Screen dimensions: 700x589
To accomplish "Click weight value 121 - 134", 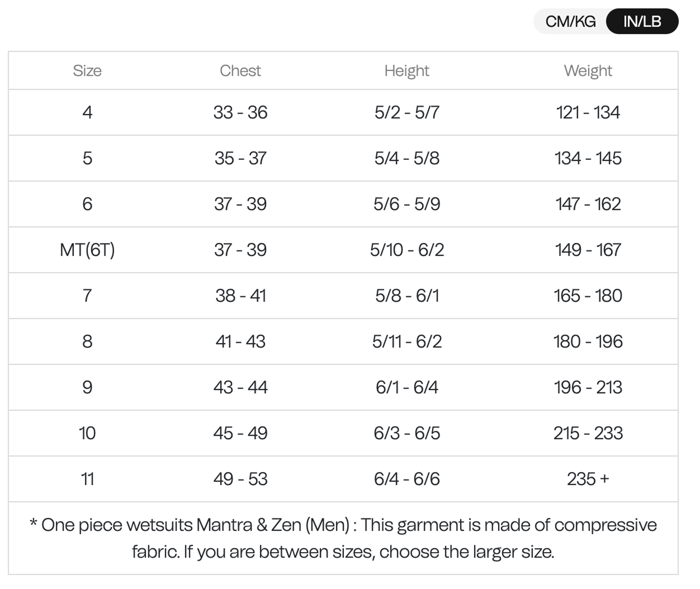I will pyautogui.click(x=588, y=112).
